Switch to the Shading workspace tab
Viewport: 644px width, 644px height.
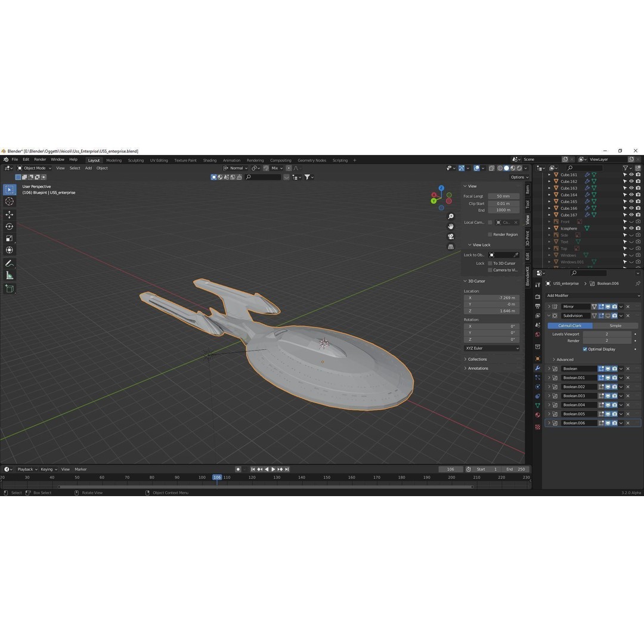click(209, 160)
